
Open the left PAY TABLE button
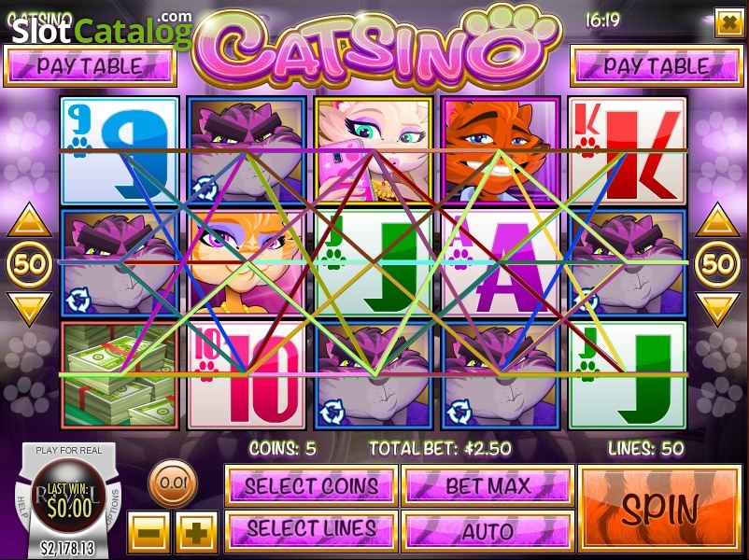(90, 66)
